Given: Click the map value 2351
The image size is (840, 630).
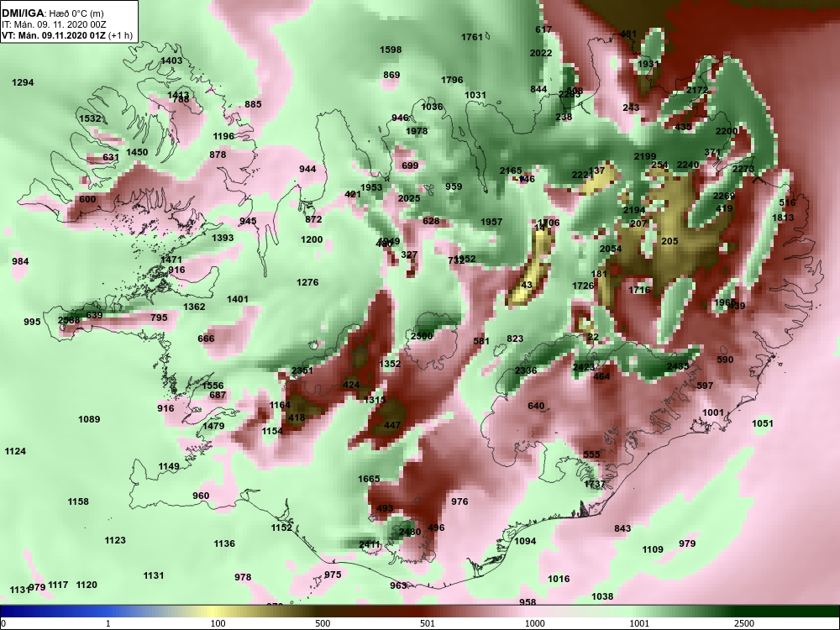Looking at the screenshot, I should [x=302, y=370].
